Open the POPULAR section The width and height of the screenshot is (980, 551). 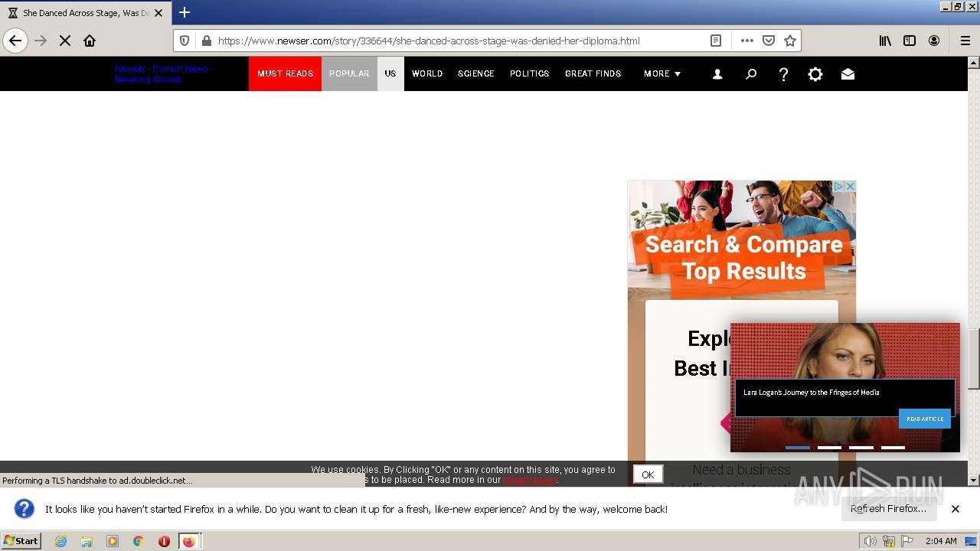(349, 73)
